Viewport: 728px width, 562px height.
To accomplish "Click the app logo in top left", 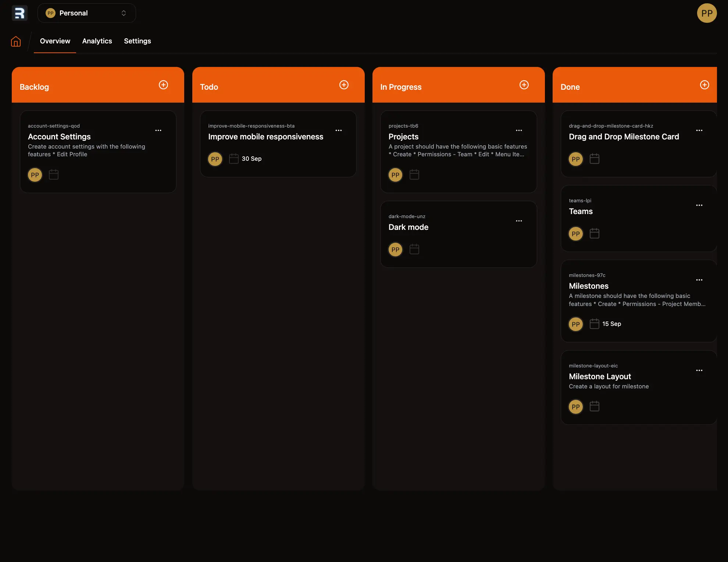I will tap(19, 13).
